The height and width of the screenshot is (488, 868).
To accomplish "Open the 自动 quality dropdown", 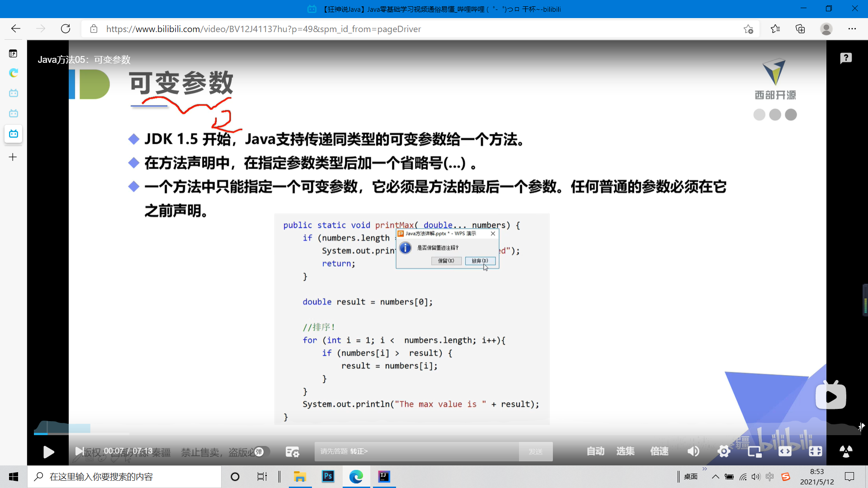I will tap(595, 451).
